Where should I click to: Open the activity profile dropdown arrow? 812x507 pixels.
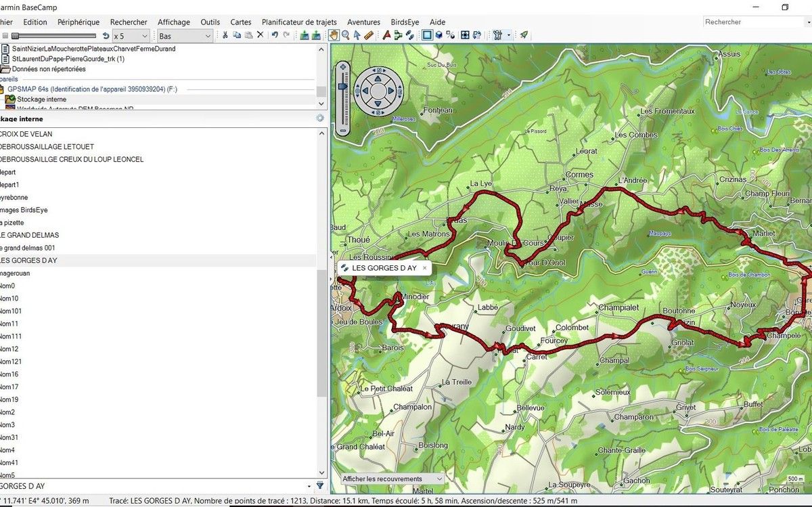(x=508, y=35)
